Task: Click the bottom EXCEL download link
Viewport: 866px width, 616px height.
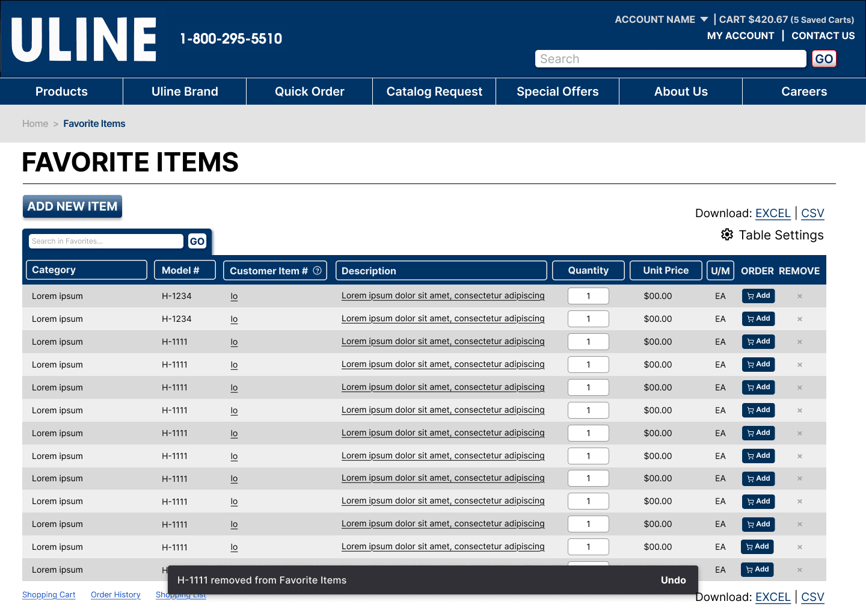Action: pos(773,597)
